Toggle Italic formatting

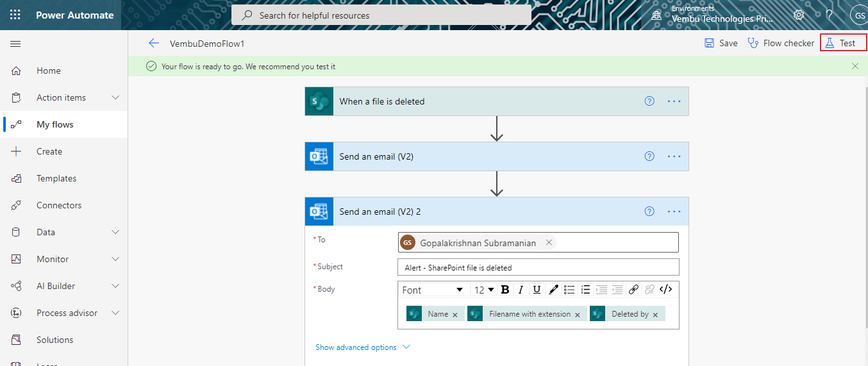click(521, 290)
